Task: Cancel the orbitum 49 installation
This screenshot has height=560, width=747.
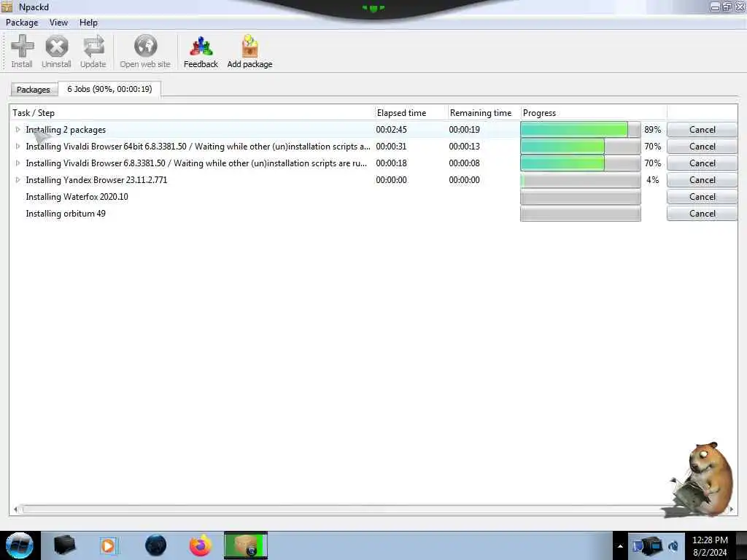Action: coord(702,214)
